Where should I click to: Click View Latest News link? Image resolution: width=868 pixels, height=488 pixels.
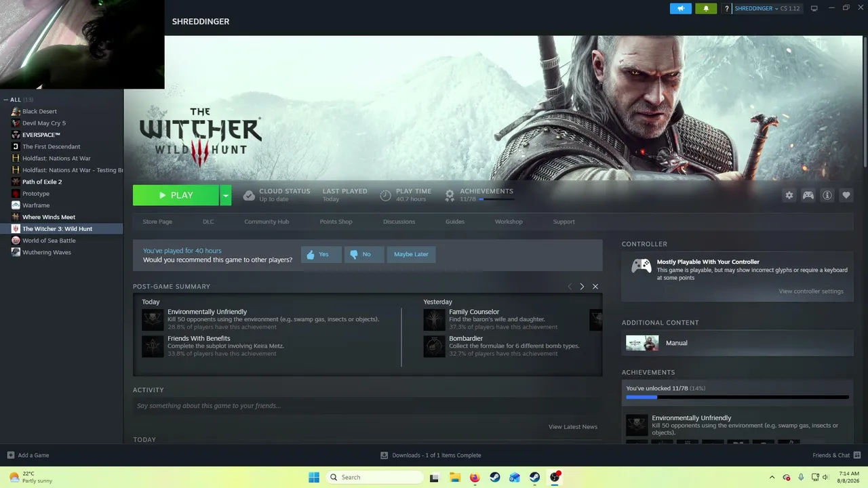point(573,427)
